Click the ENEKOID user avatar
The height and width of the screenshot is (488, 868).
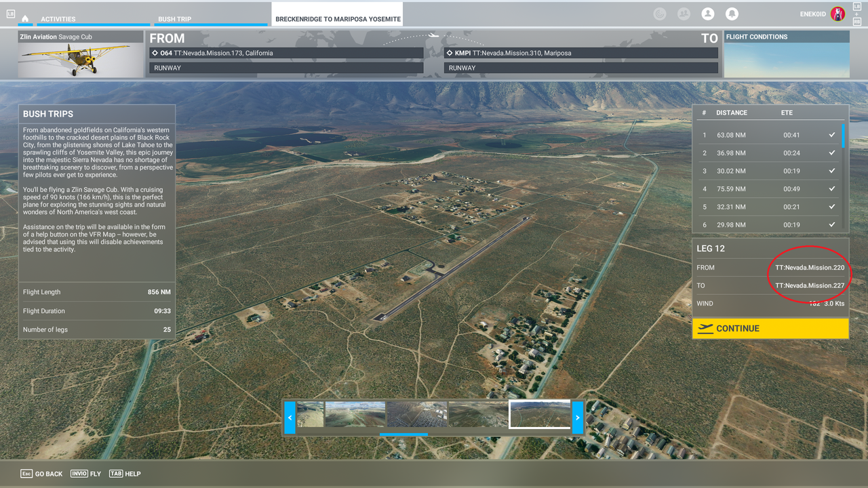coord(838,14)
